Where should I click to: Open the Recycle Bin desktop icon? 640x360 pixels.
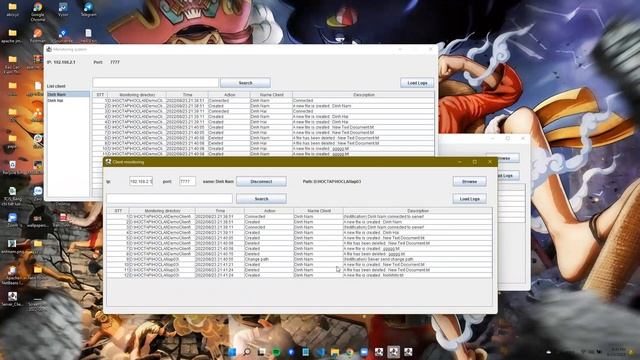pyautogui.click(x=13, y=167)
